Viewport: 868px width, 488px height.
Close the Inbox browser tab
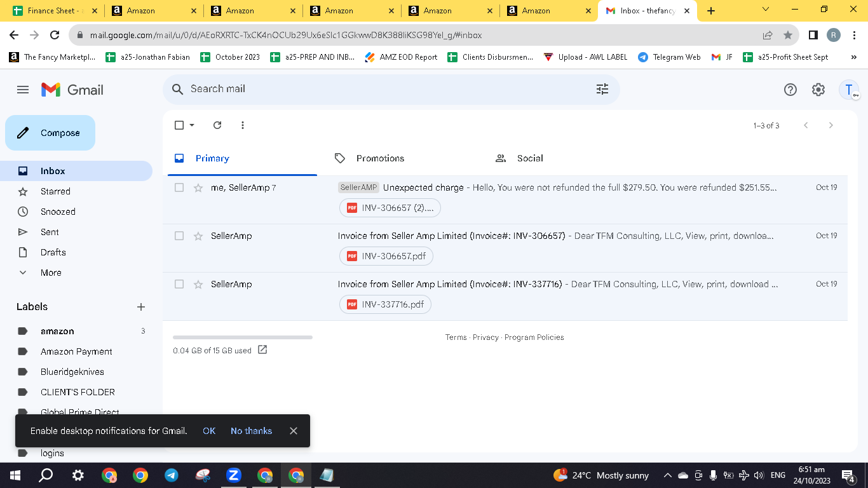point(687,11)
